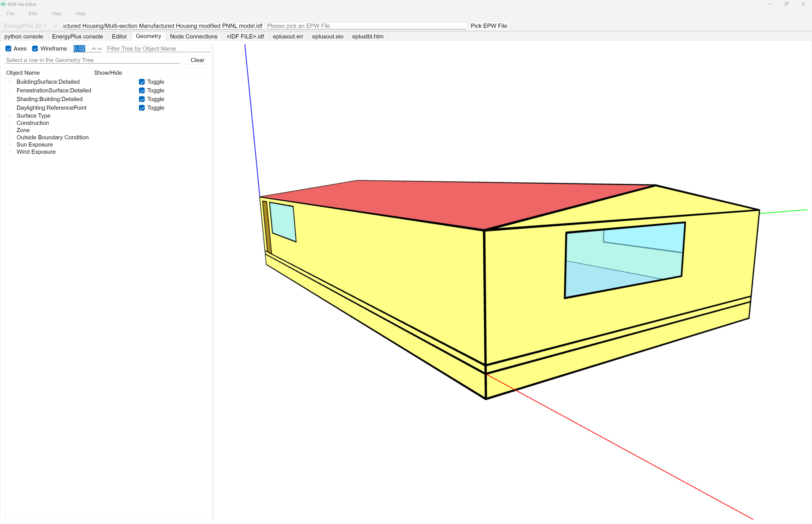Increase wireframe thickness with up arrow
This screenshot has height=524, width=812.
[93, 49]
